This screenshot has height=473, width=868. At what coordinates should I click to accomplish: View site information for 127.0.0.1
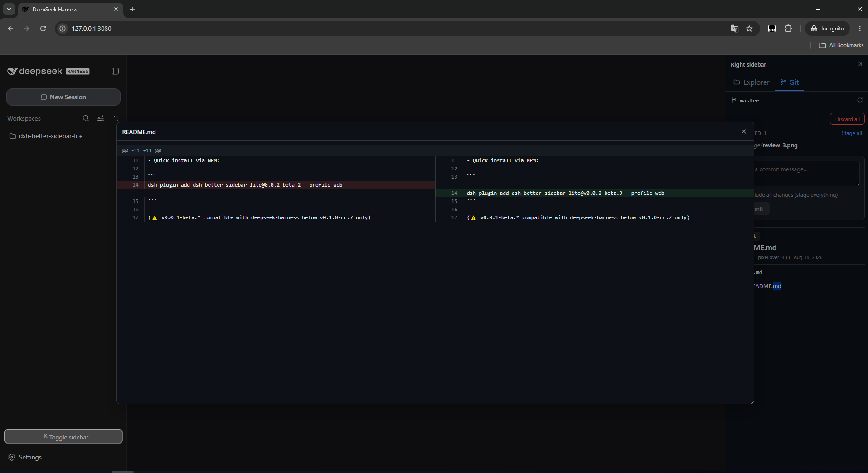pyautogui.click(x=63, y=29)
